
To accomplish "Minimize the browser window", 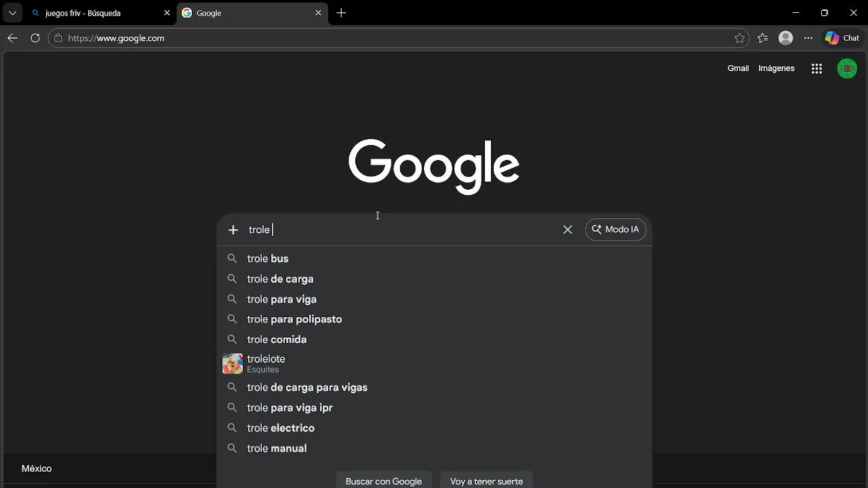I will coord(795,13).
